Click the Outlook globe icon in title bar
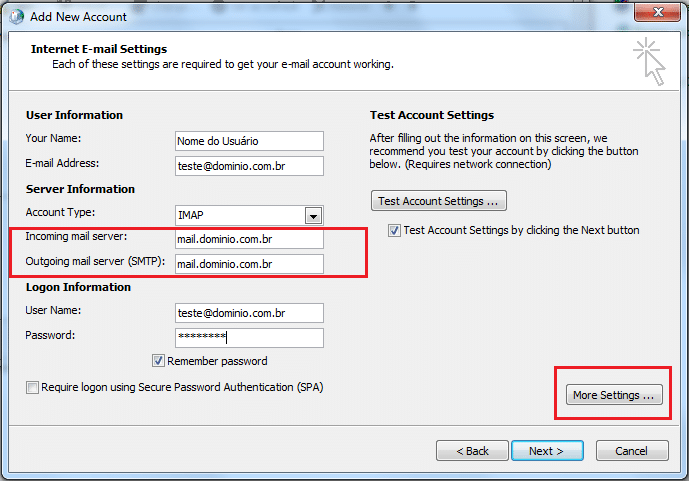Viewport: 689px width, 481px height. pos(16,16)
